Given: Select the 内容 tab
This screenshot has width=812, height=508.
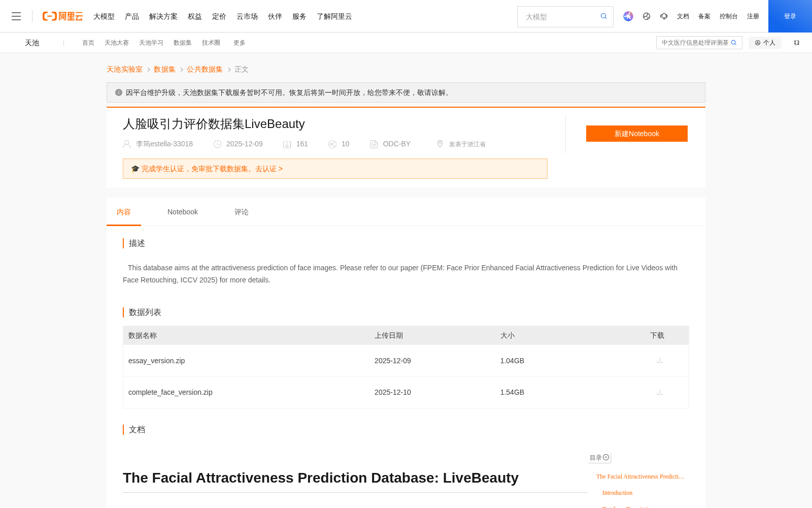Looking at the screenshot, I should point(124,212).
